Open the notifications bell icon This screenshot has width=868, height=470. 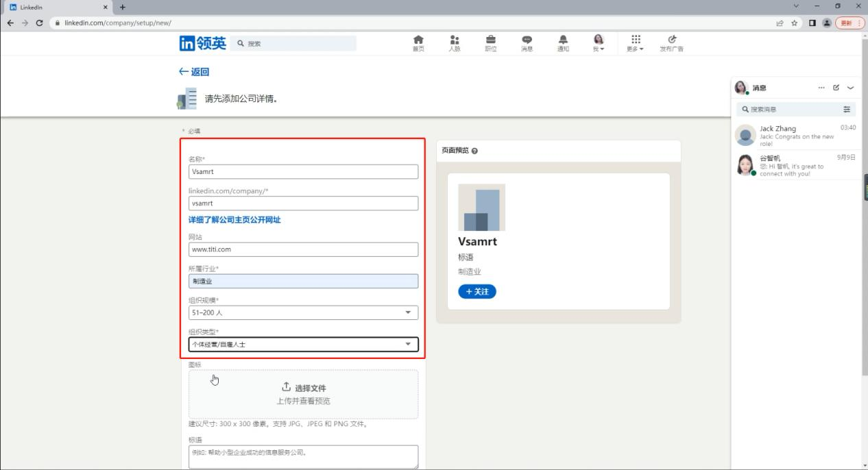[563, 42]
